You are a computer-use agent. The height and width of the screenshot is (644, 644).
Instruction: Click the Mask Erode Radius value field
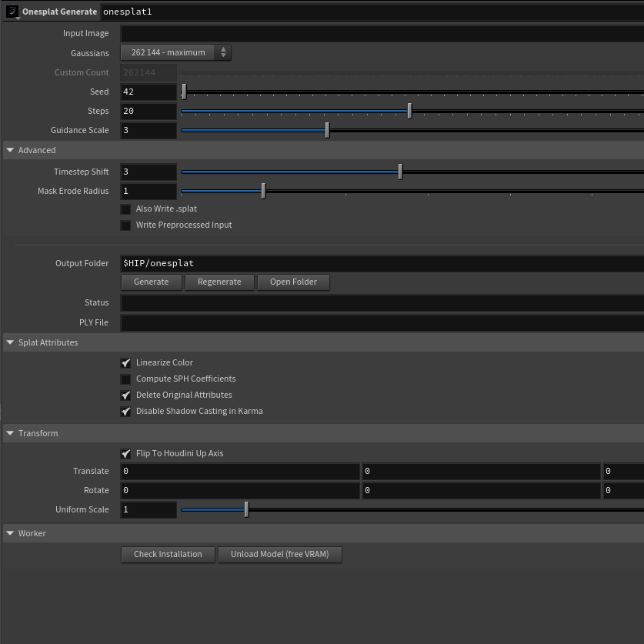[x=148, y=191]
